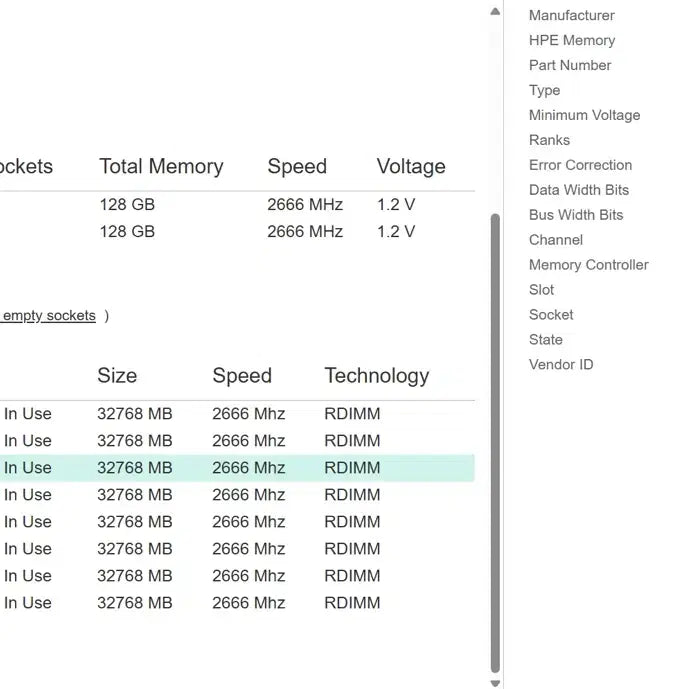Click Vendor ID in the details panel
689x689 pixels.
pos(561,365)
